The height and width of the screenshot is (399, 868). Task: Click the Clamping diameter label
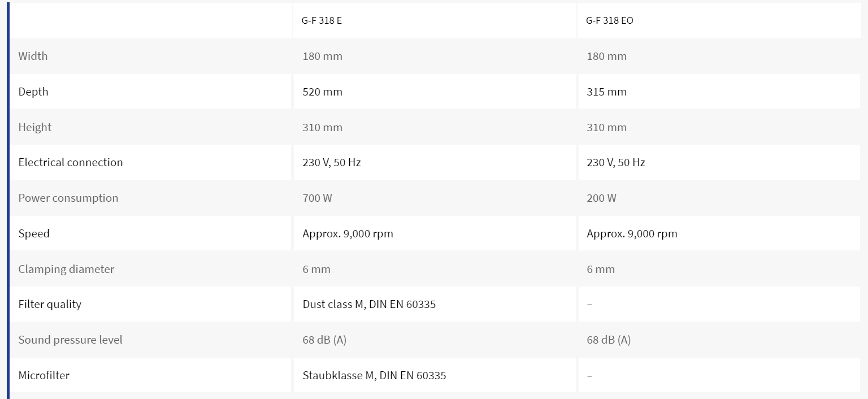pos(66,269)
